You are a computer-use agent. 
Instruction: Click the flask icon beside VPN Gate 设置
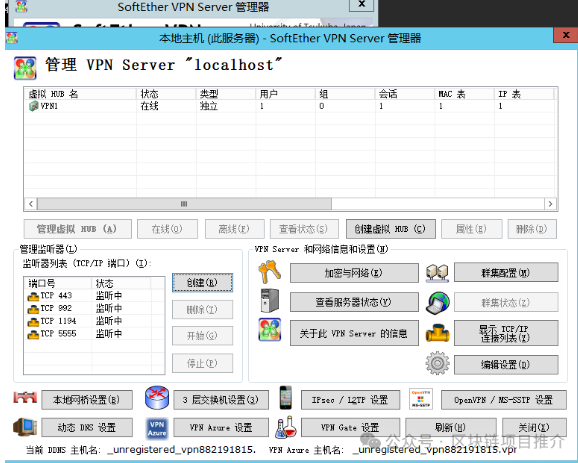286,427
